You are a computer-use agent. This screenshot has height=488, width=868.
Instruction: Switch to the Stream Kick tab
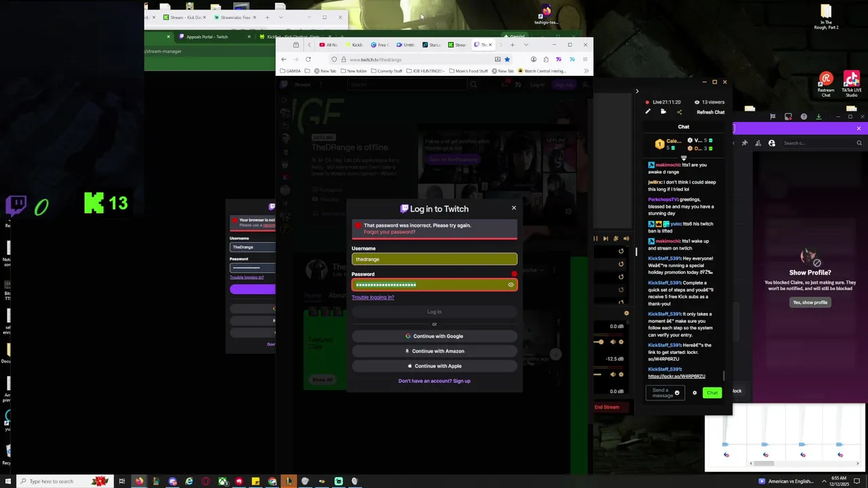(457, 45)
